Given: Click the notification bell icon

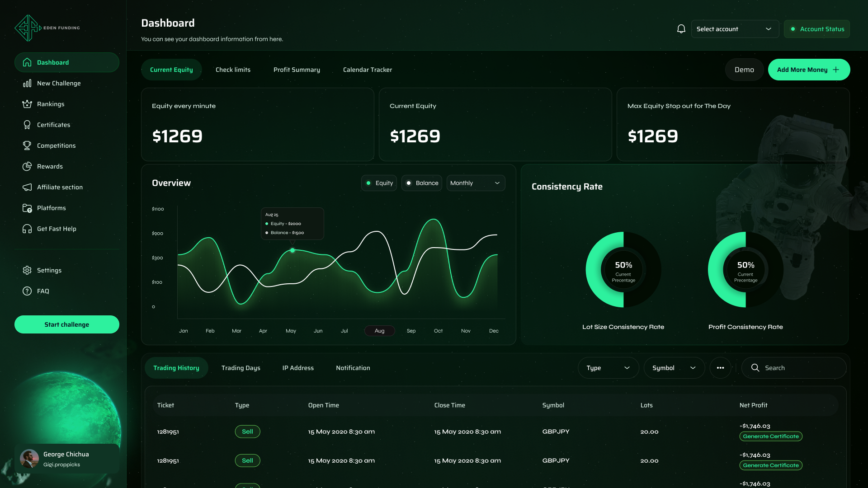Looking at the screenshot, I should tap(681, 29).
